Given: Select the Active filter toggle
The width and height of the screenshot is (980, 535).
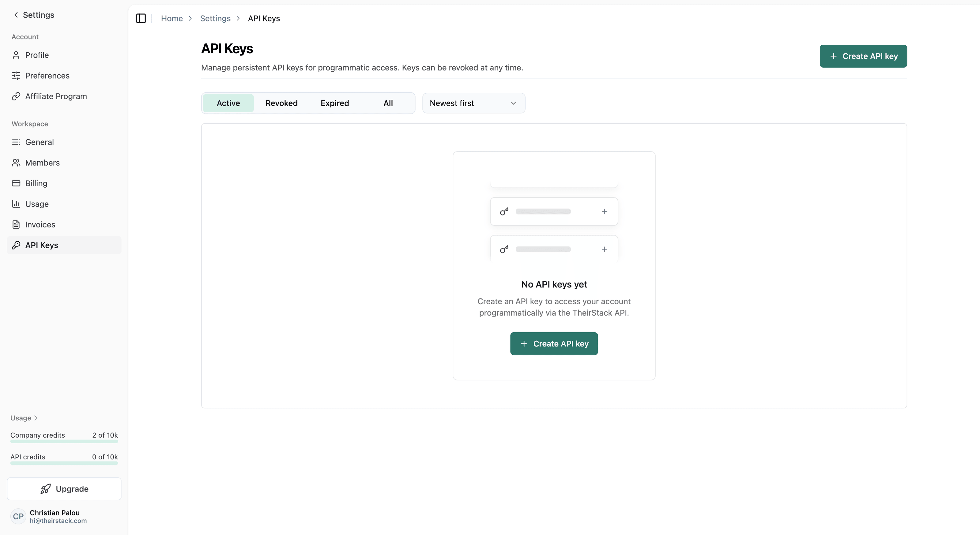Looking at the screenshot, I should [x=228, y=103].
